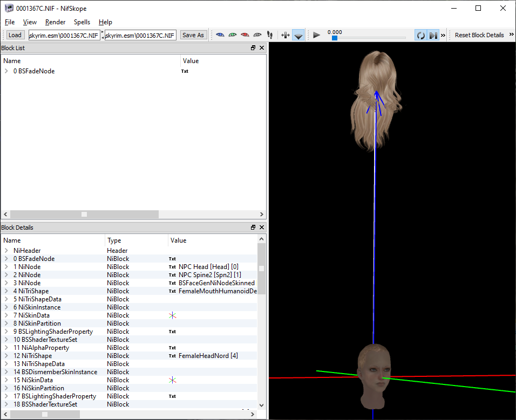
Task: Expand 4 NiTriShape row
Action: [6, 291]
